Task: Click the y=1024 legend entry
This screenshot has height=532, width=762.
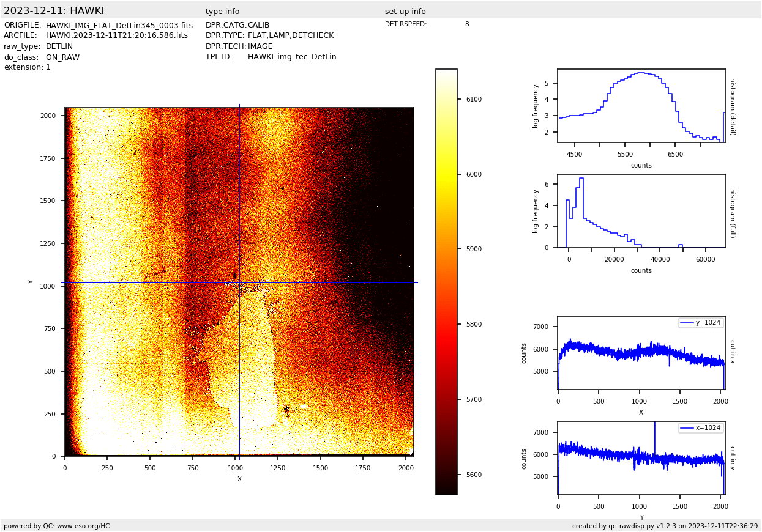Action: 701,323
